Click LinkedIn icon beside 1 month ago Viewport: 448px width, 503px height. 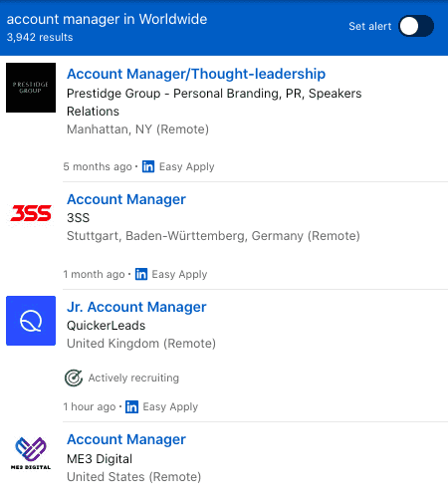click(141, 274)
